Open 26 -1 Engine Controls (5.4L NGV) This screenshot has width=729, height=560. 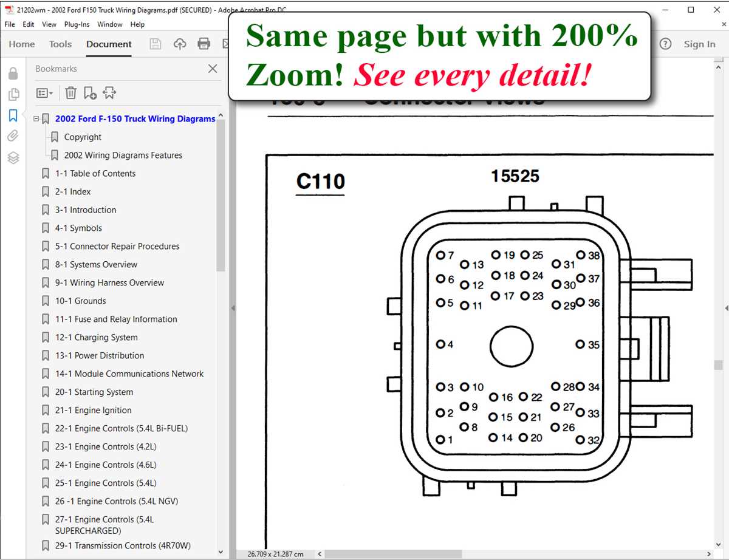(117, 502)
